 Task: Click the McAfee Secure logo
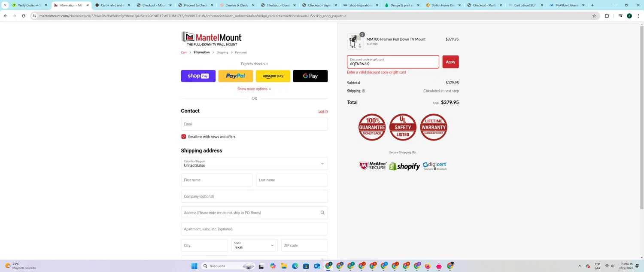tap(373, 166)
